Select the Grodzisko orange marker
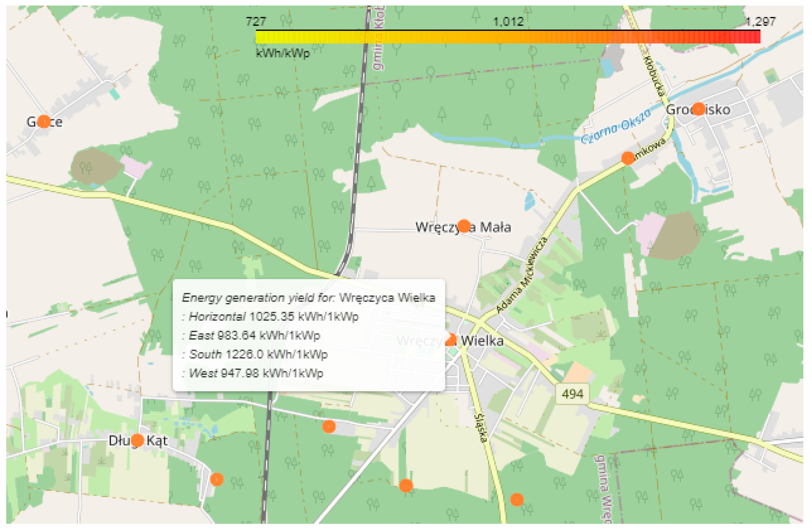Screen dimensions: 812x531 (698, 109)
